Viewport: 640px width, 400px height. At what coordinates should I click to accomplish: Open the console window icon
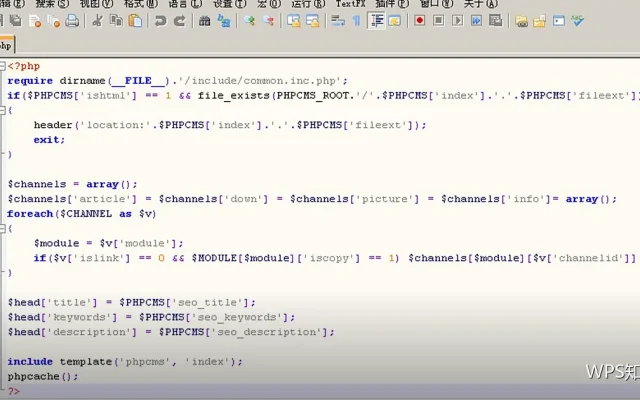tap(559, 20)
